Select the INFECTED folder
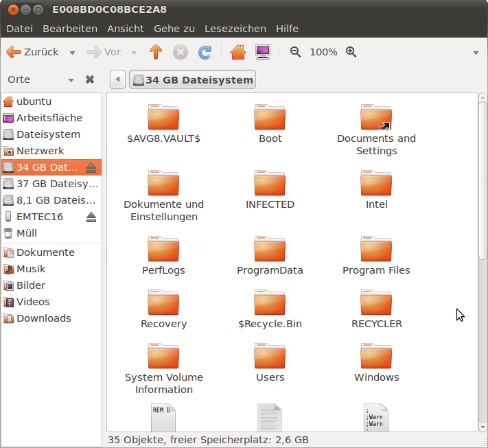This screenshot has width=488, height=448. coord(270,190)
